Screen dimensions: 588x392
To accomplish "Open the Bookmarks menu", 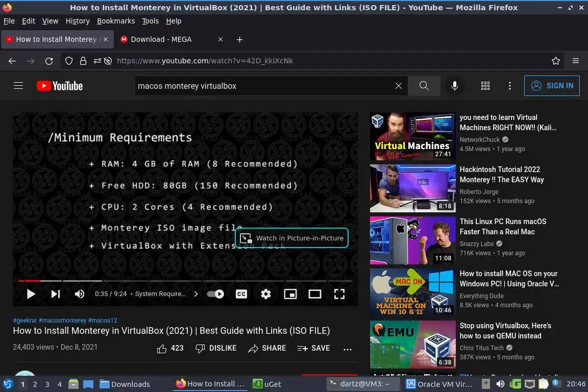I will [x=116, y=21].
